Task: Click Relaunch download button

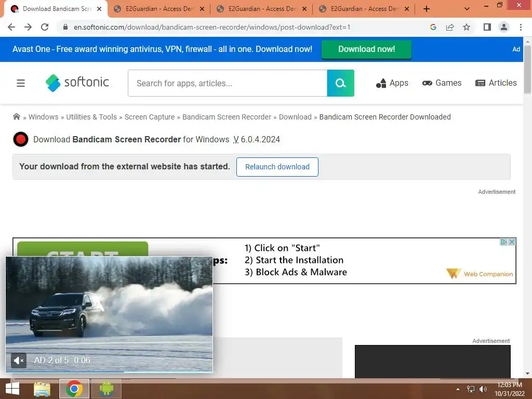Action: tap(277, 167)
